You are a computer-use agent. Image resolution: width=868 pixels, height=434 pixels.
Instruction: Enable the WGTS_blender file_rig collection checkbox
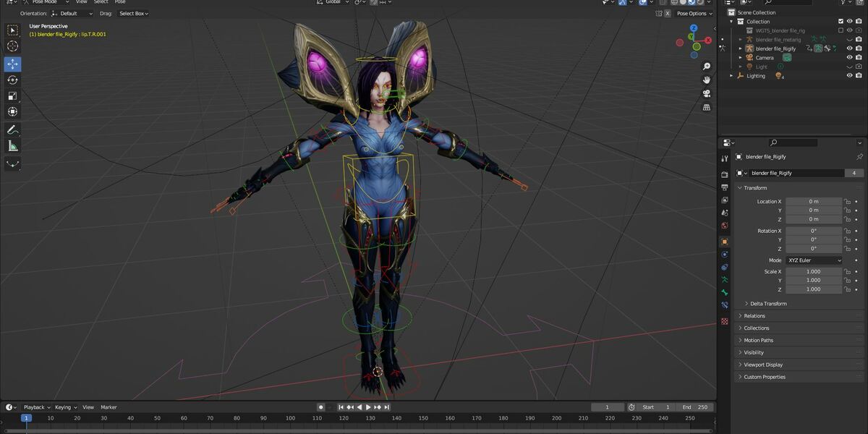point(841,30)
